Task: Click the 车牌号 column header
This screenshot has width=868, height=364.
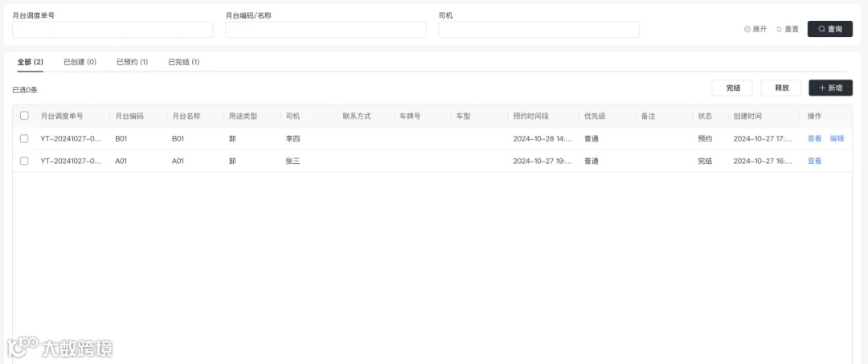Action: click(x=410, y=117)
